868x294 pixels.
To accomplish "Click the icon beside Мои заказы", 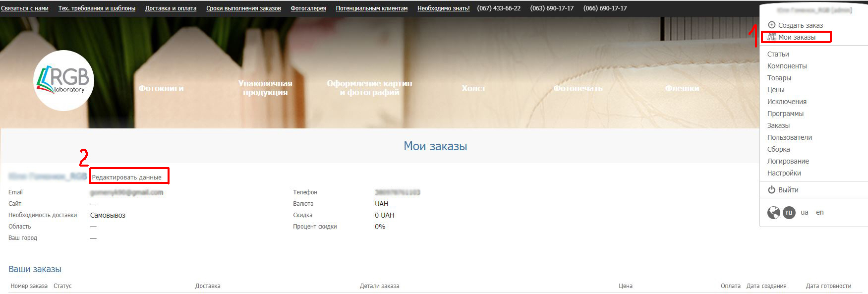I will [771, 37].
